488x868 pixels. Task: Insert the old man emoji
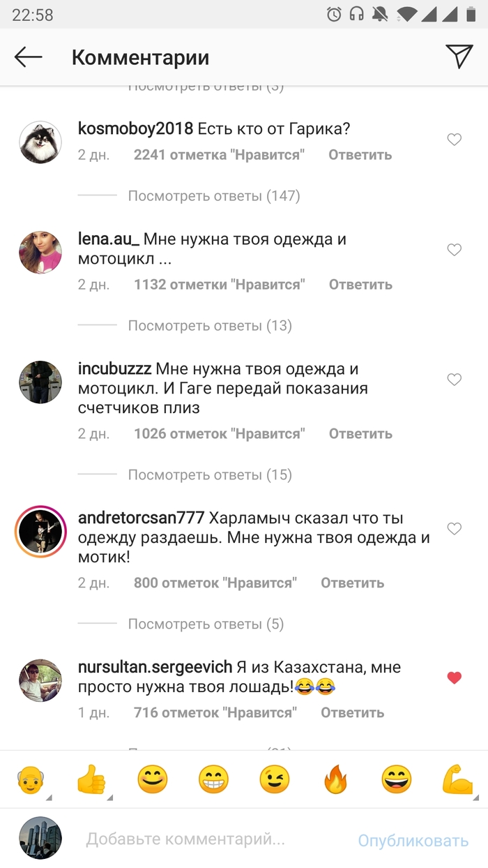pyautogui.click(x=31, y=780)
